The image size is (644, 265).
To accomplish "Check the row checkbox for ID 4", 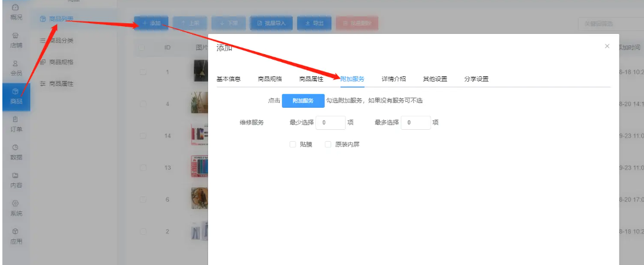I will pyautogui.click(x=143, y=104).
